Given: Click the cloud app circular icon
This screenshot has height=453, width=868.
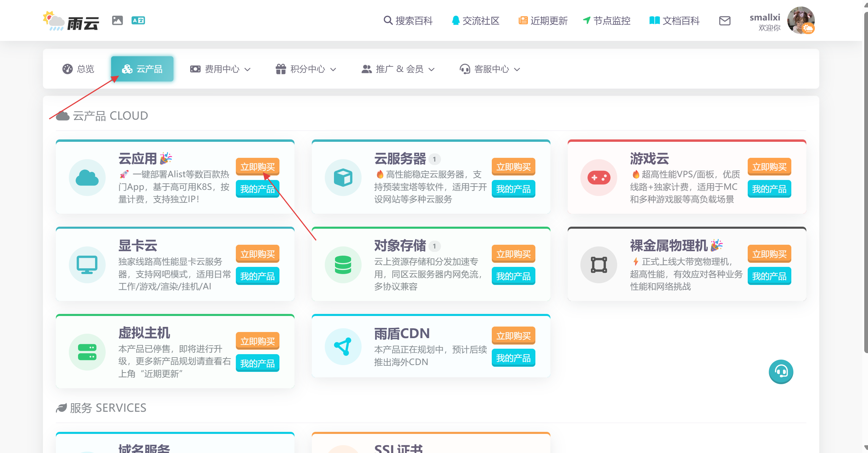Looking at the screenshot, I should click(87, 178).
